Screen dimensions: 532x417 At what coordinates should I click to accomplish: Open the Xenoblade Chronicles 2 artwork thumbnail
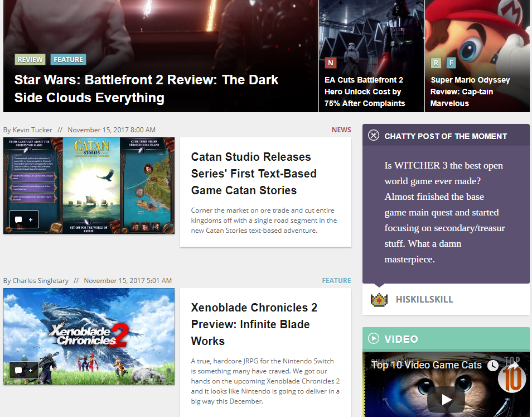click(x=89, y=337)
